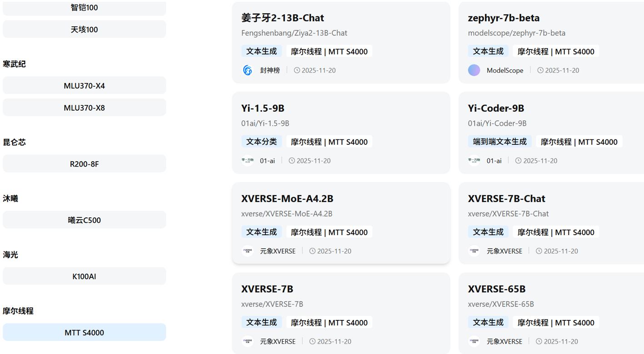
Task: Click the clock icon on XVERSE-MoE-A4.2B card
Action: pos(312,251)
